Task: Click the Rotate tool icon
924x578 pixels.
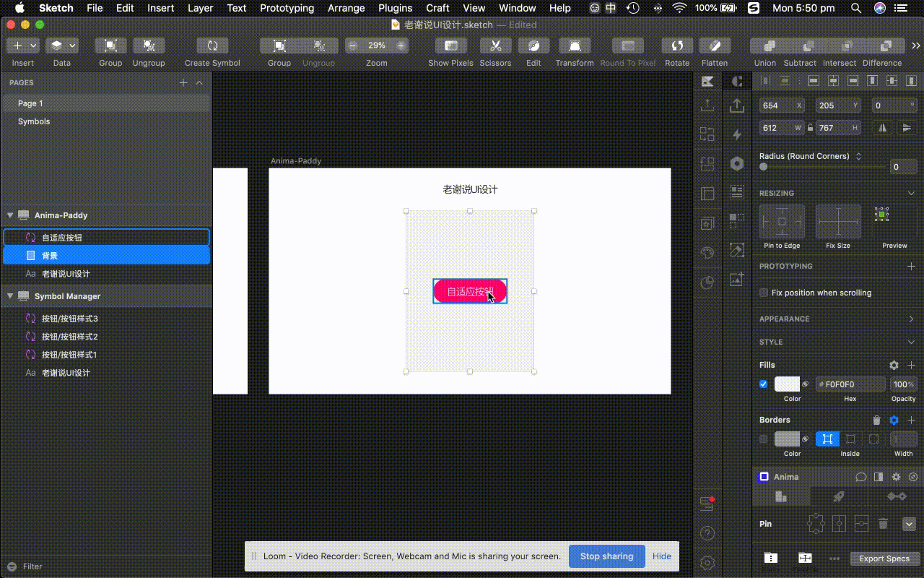Action: 677,46
